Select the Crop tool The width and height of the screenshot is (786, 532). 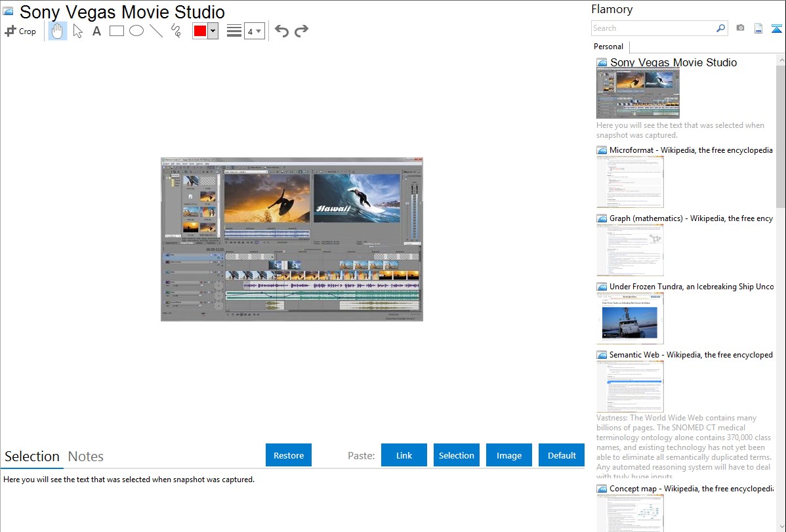coord(20,31)
